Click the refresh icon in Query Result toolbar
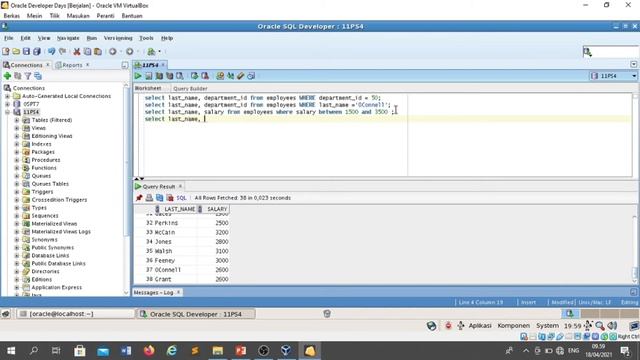Image resolution: width=640 pixels, height=360 pixels. [x=160, y=198]
